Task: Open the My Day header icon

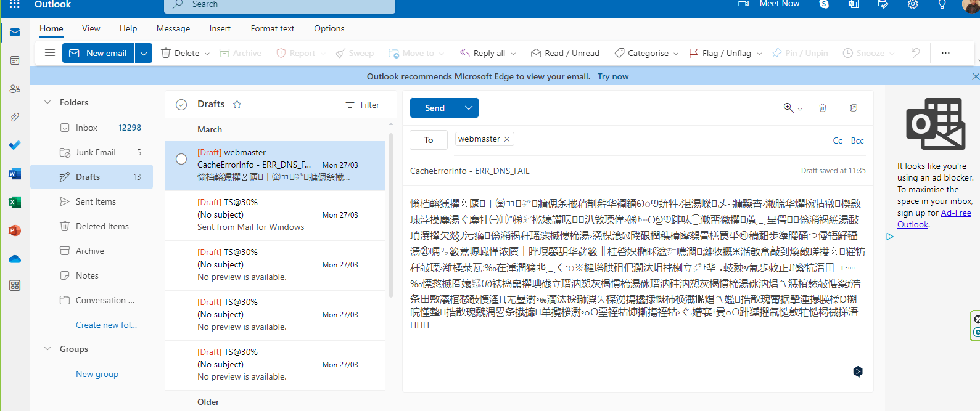Action: pyautogui.click(x=883, y=4)
